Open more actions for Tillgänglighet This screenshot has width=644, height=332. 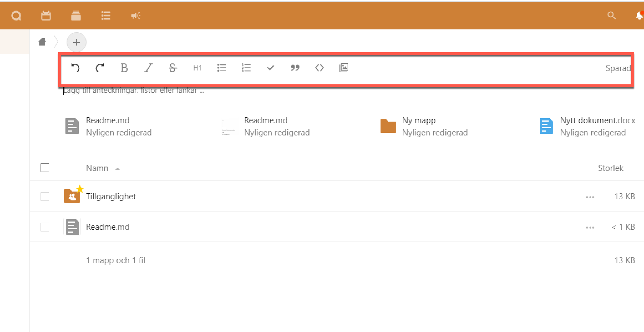pos(590,197)
